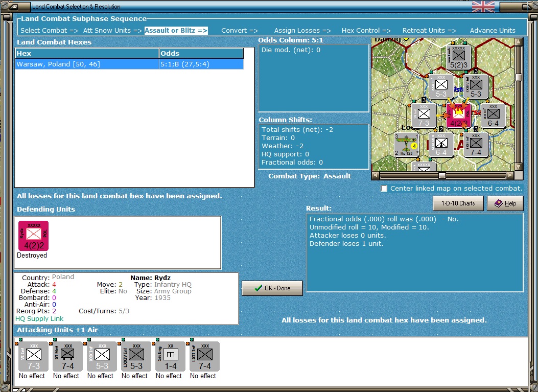538x392 pixels.
Task: Click the Die mod. (net): 0 text
Action: point(291,50)
